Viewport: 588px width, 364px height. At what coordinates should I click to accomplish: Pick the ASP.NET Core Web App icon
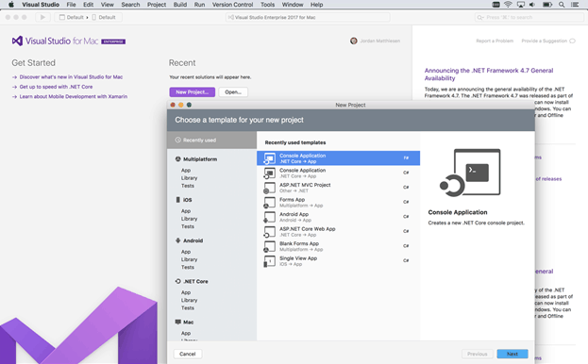(x=269, y=232)
